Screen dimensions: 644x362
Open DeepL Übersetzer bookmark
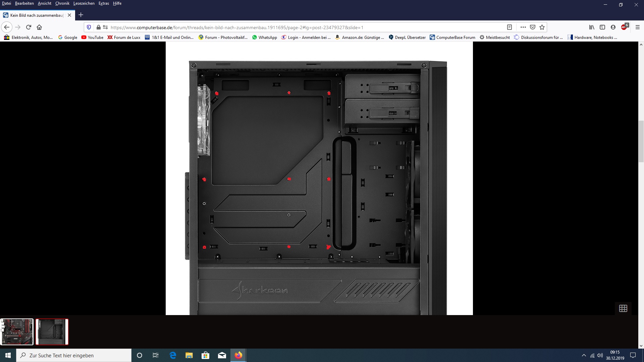[x=407, y=37]
